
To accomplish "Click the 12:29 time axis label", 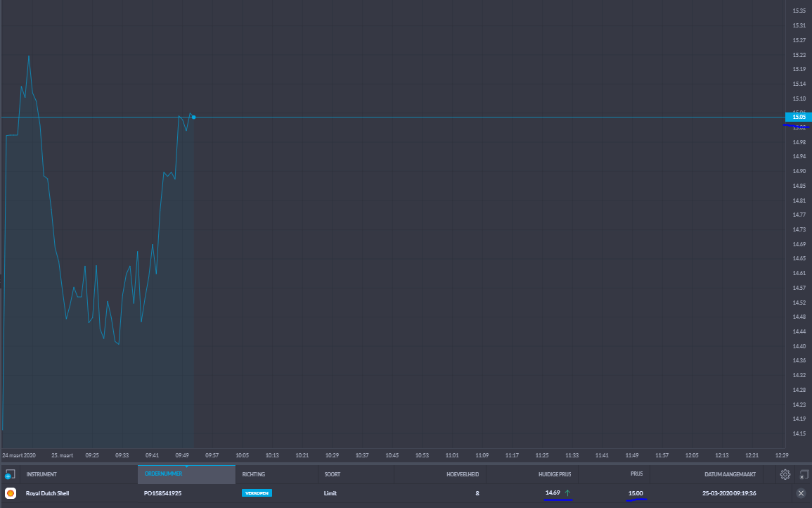I will coord(782,455).
